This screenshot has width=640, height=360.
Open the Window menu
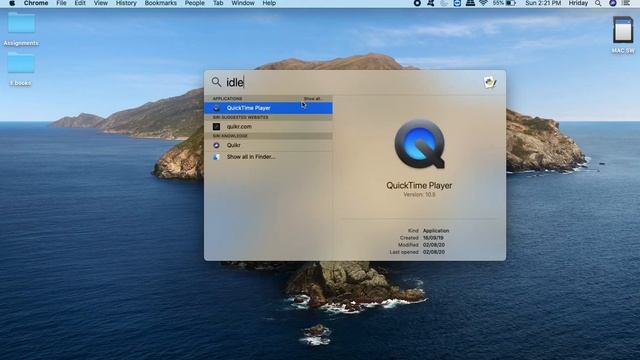click(x=243, y=3)
